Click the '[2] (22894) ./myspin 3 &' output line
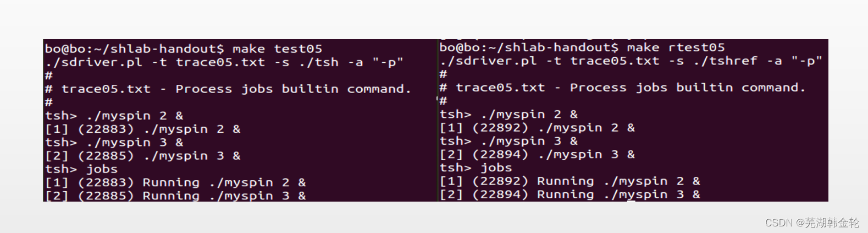Viewport: 868px width, 233px height. pyautogui.click(x=537, y=154)
